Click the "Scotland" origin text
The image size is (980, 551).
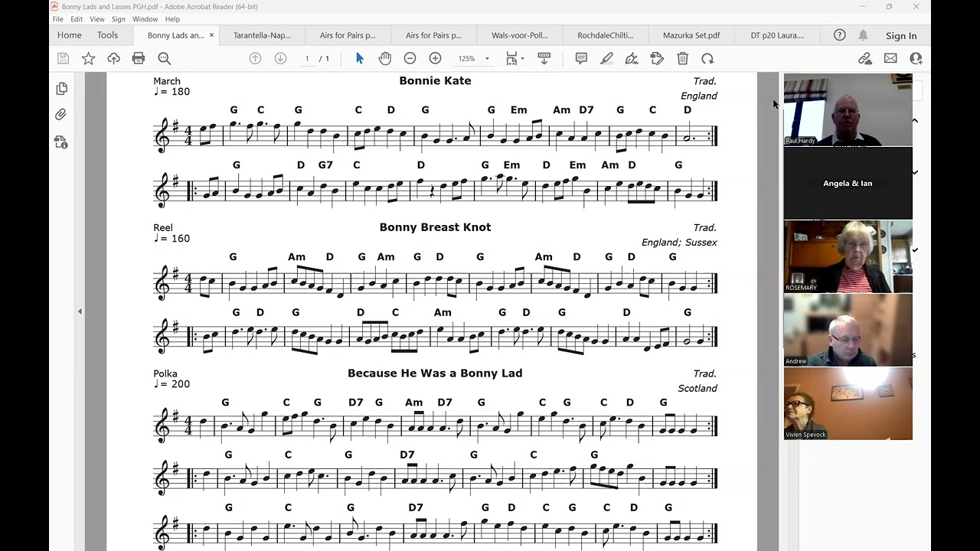point(697,389)
